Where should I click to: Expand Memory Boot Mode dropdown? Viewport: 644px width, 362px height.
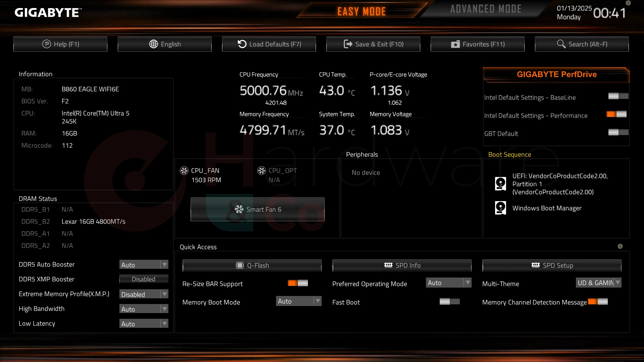coord(318,301)
